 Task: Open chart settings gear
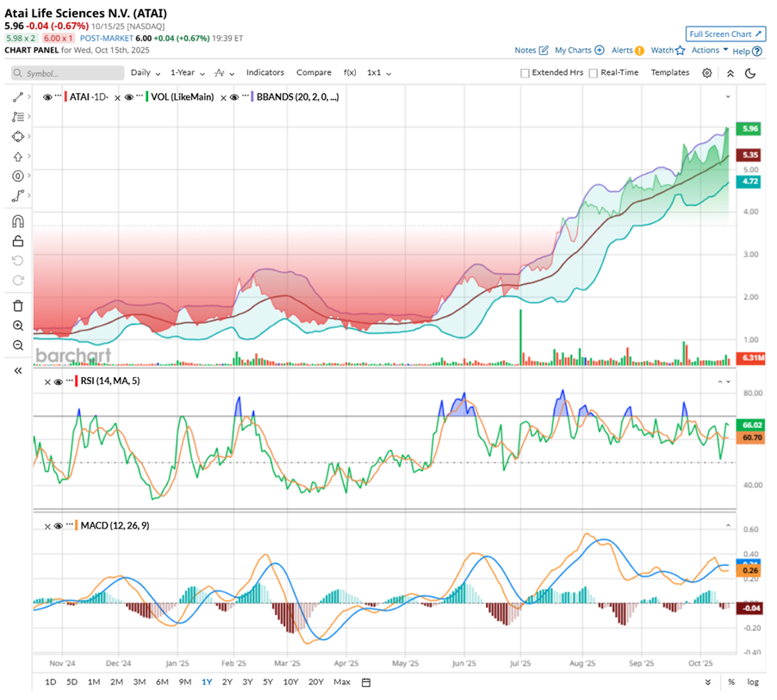point(707,73)
